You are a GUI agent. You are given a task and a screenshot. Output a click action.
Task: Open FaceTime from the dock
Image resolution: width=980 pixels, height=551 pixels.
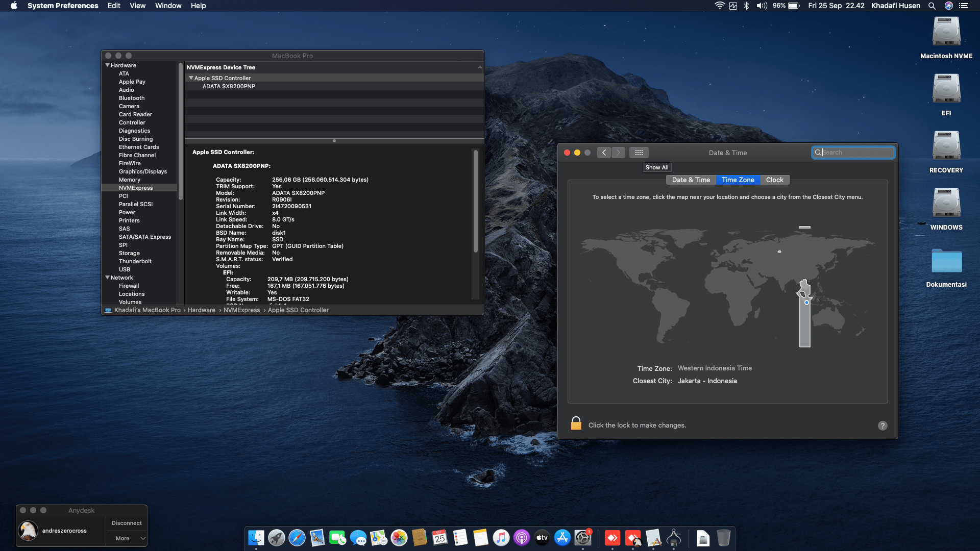(x=338, y=538)
